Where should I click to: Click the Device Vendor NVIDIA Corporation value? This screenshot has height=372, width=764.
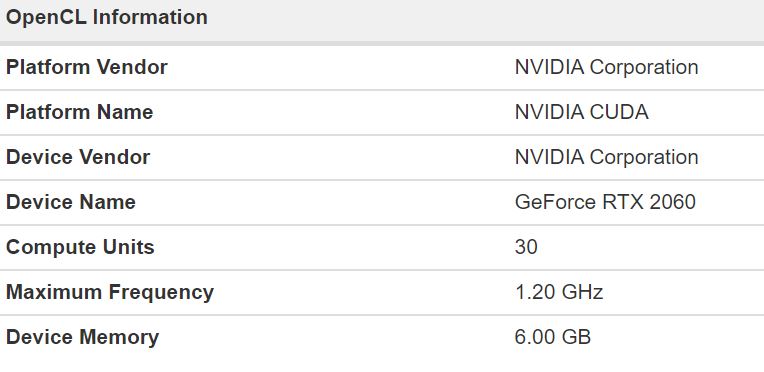pyautogui.click(x=607, y=157)
